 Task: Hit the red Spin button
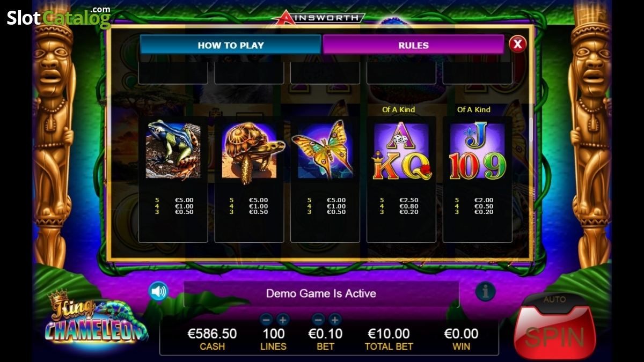(x=555, y=335)
